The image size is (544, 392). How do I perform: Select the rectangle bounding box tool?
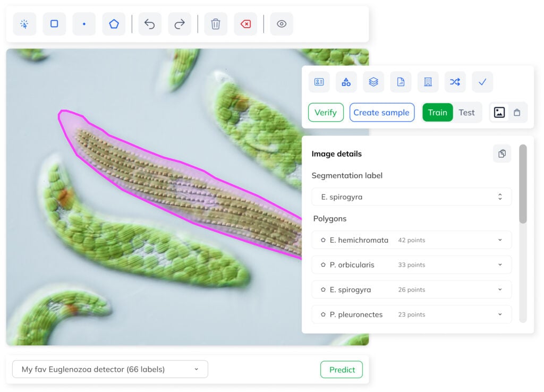point(54,24)
